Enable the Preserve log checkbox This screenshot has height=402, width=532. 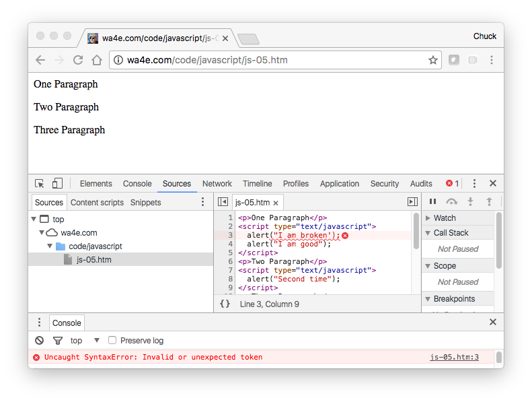(112, 340)
